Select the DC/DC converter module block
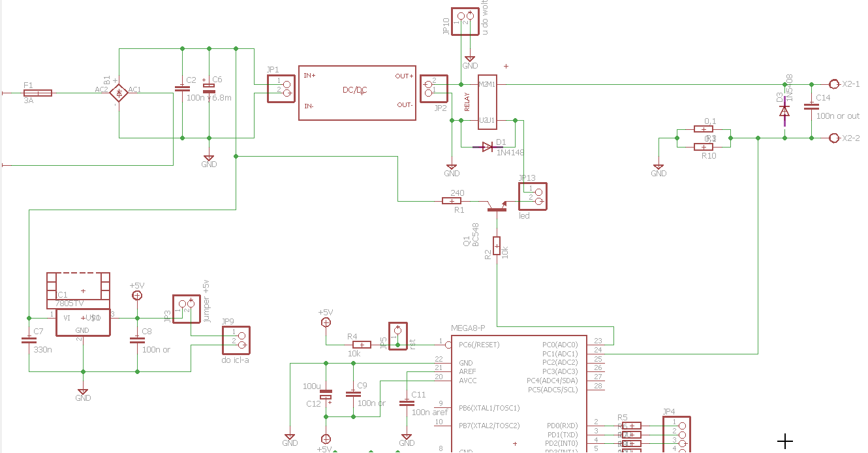 pyautogui.click(x=357, y=93)
